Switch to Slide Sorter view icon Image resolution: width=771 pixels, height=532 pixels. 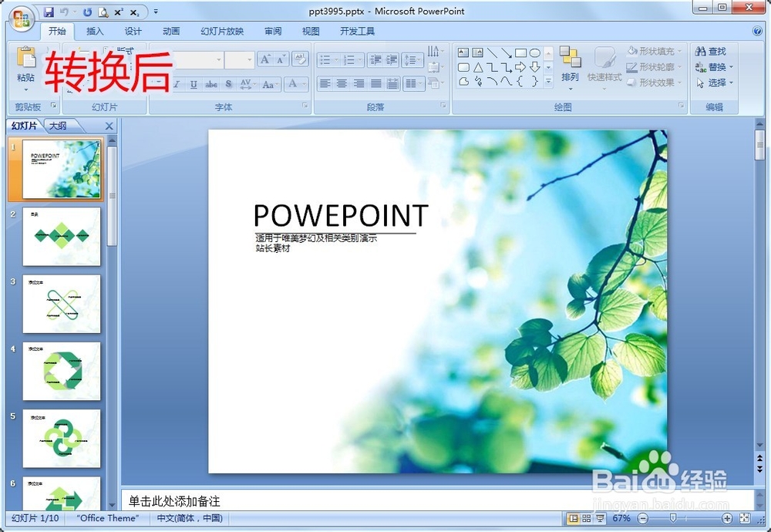(587, 518)
